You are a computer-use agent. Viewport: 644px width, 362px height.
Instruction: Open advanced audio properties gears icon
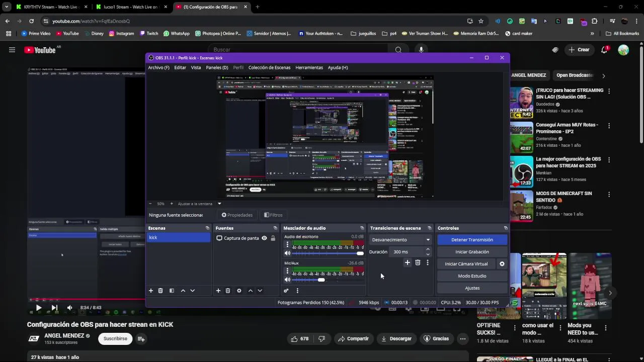click(x=286, y=291)
